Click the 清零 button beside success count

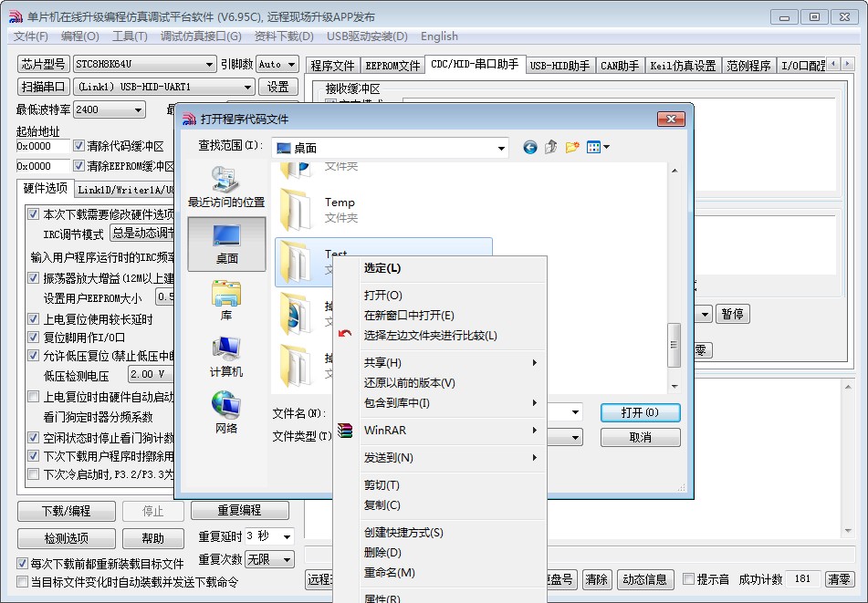coord(838,579)
